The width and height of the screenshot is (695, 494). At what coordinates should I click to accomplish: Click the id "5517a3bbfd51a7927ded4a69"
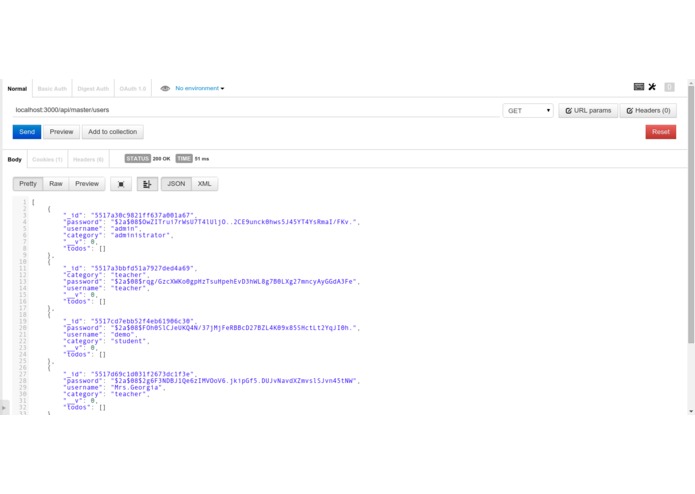click(x=142, y=268)
